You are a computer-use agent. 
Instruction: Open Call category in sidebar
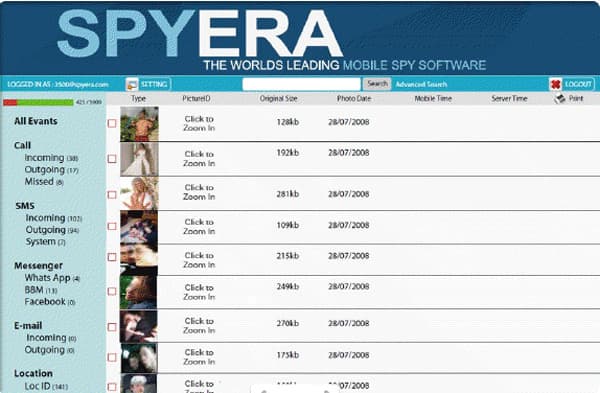point(22,145)
